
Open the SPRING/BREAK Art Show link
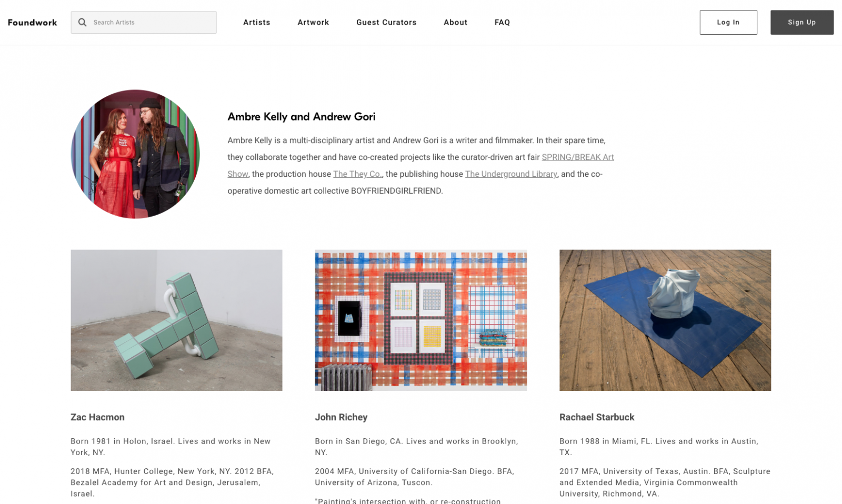pos(578,157)
